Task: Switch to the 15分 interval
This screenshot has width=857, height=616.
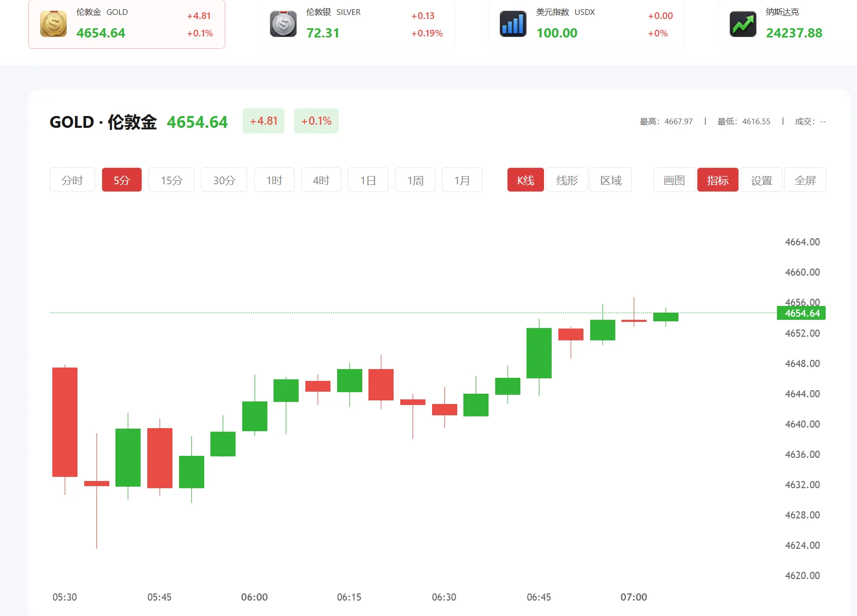Action: click(171, 180)
